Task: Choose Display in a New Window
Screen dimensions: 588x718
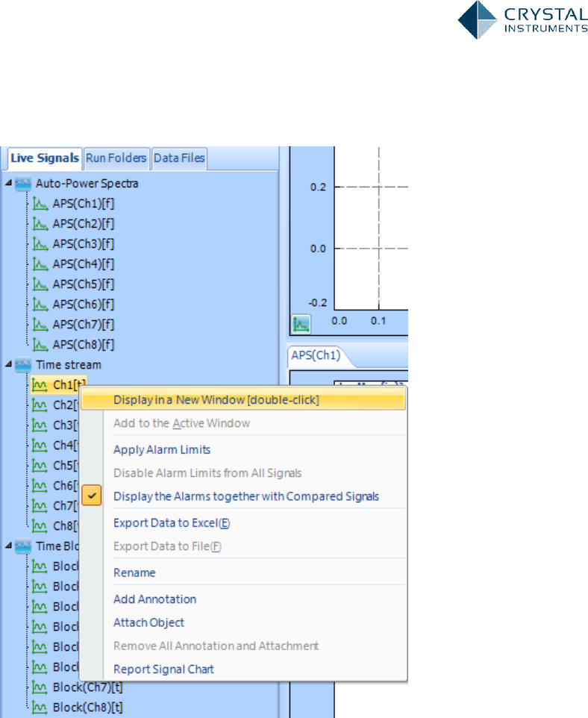Action: coord(243,400)
